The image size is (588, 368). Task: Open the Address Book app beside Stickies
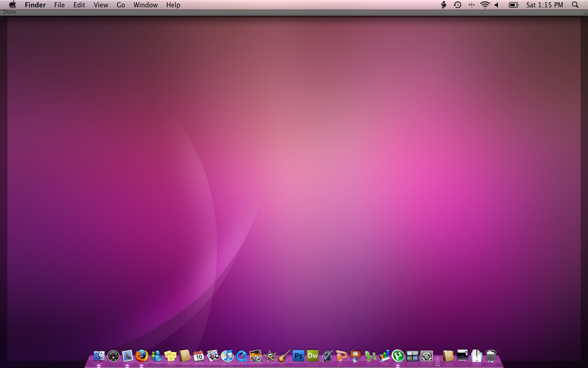pyautogui.click(x=185, y=356)
